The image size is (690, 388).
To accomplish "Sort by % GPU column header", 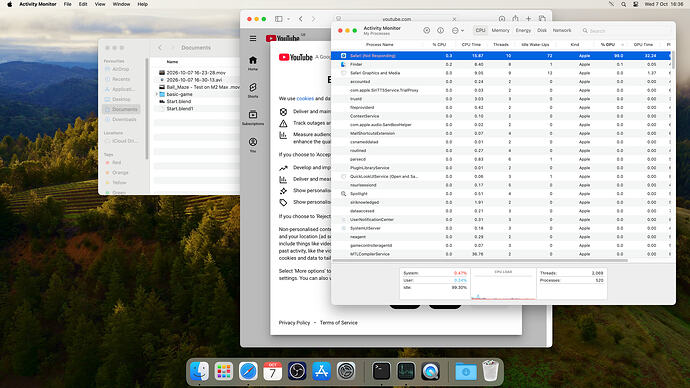I will coord(609,44).
